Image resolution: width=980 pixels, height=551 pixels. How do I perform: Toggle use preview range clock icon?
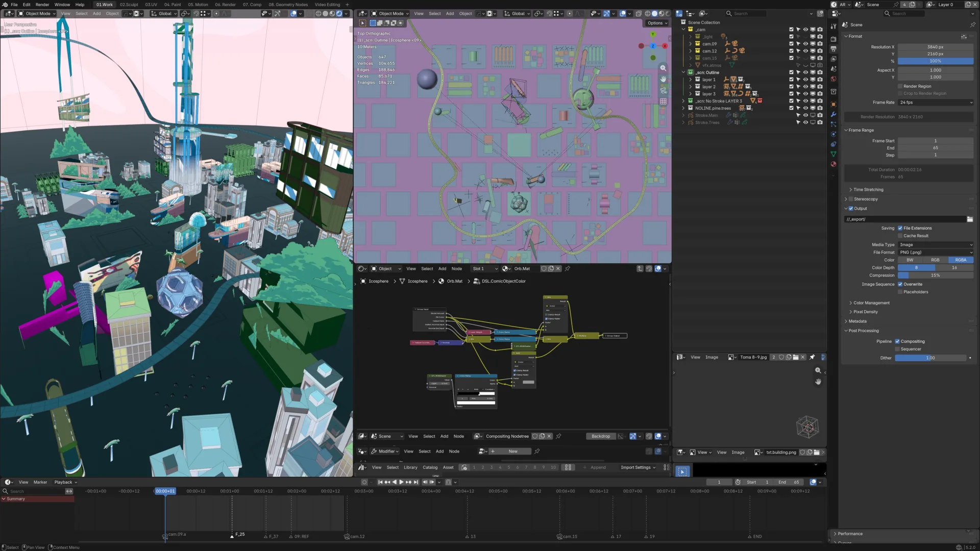(x=738, y=482)
